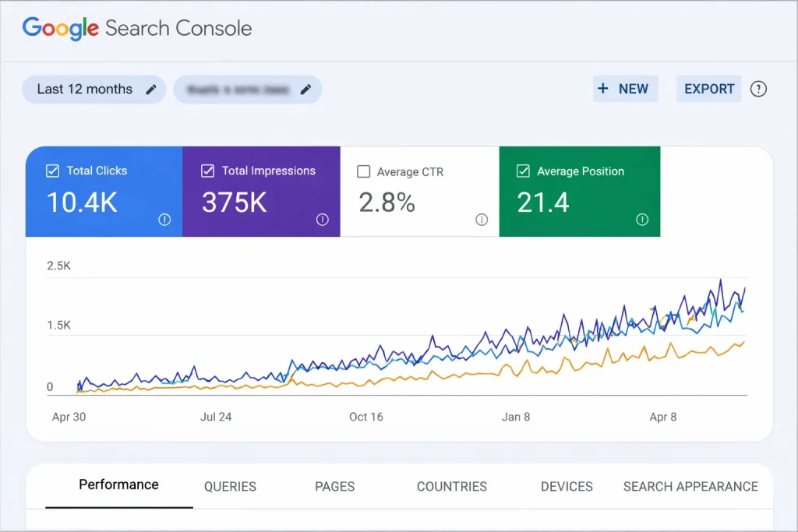Click the pencil icon beside Last 12 months
This screenshot has width=798, height=532.
[151, 90]
